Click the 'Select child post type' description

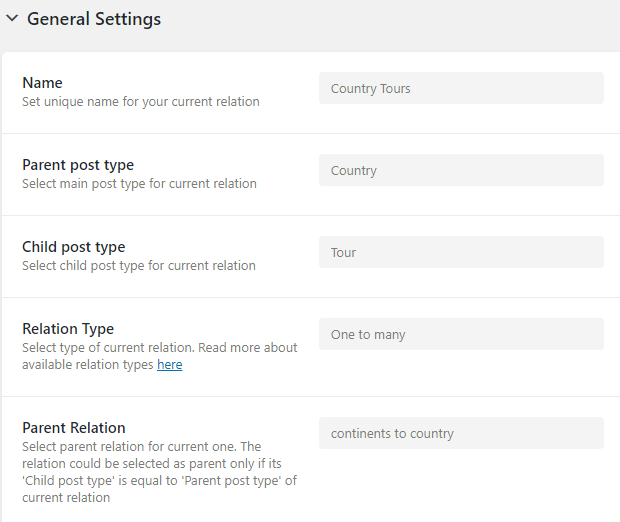point(139,266)
